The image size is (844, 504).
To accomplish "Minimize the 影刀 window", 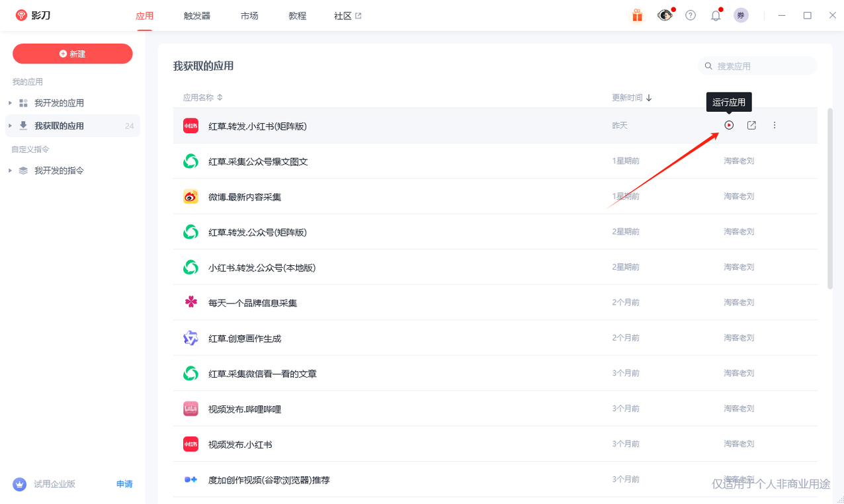I will tap(782, 15).
